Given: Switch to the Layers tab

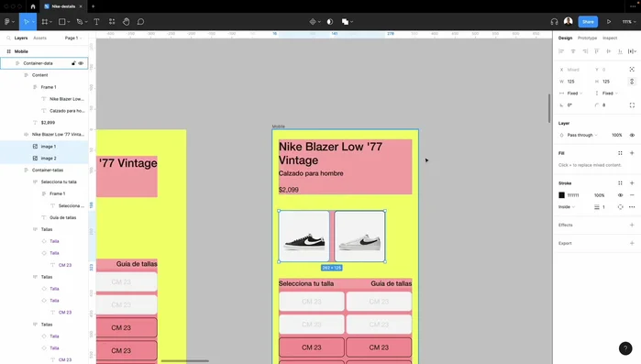Looking at the screenshot, I should 21,38.
